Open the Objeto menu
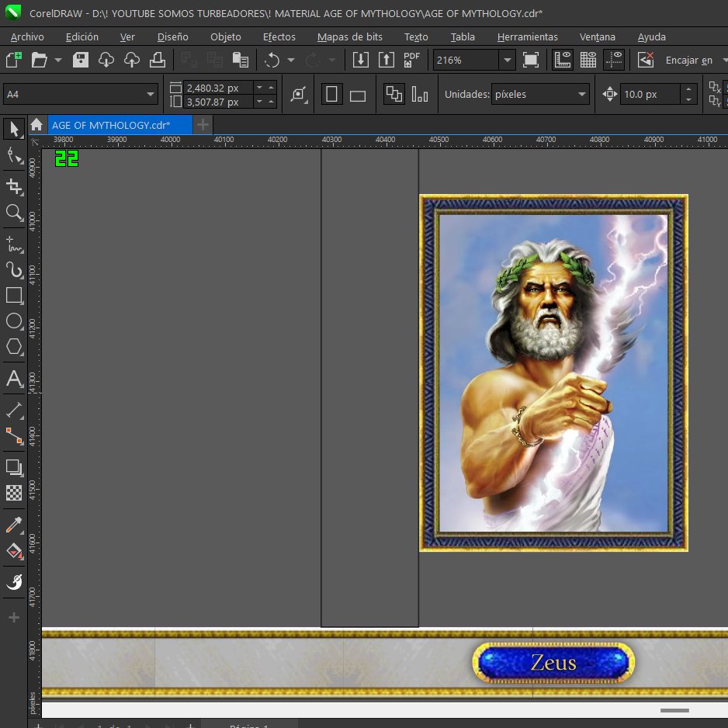 point(226,36)
